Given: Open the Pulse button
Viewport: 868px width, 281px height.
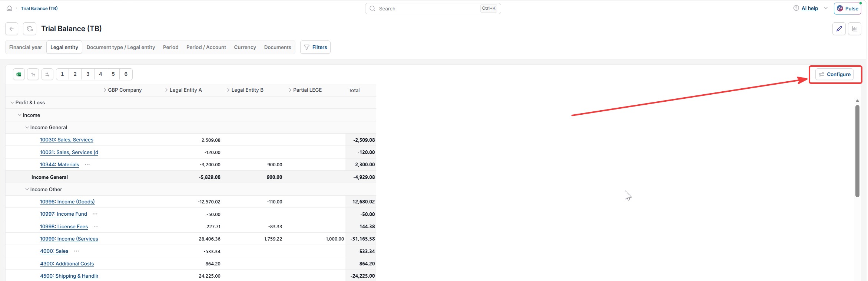Looking at the screenshot, I should pos(848,8).
